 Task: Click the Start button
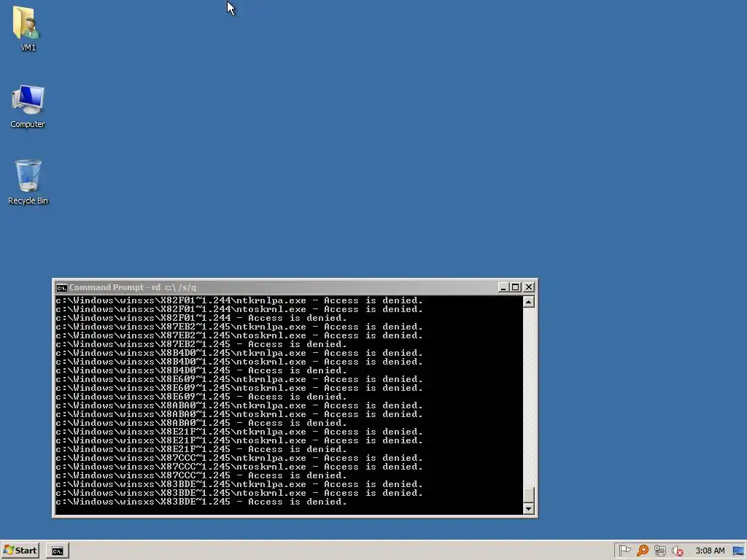pos(20,551)
